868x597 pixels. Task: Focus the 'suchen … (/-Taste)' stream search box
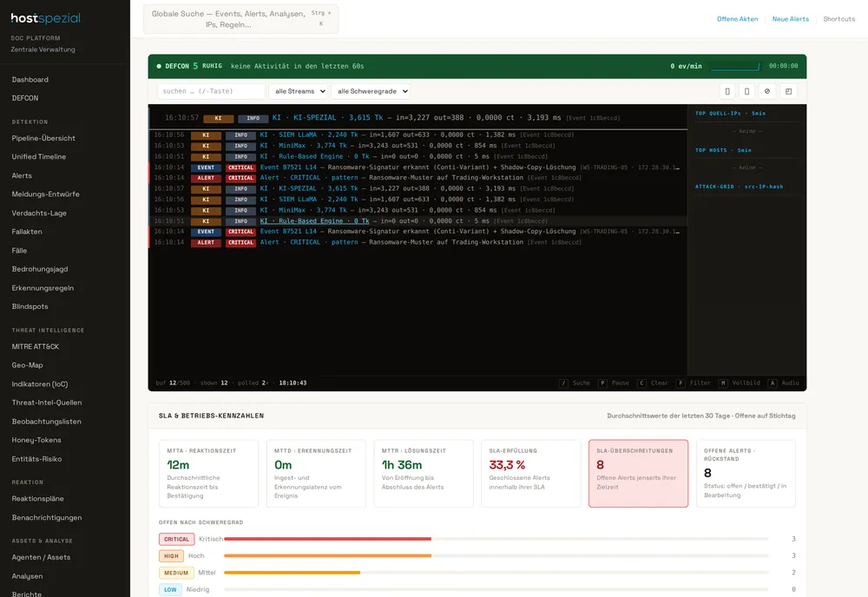pyautogui.click(x=211, y=91)
